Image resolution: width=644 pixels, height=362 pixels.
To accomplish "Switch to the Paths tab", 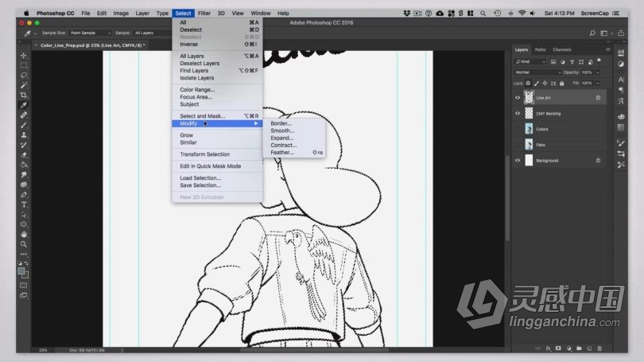I will [x=540, y=49].
